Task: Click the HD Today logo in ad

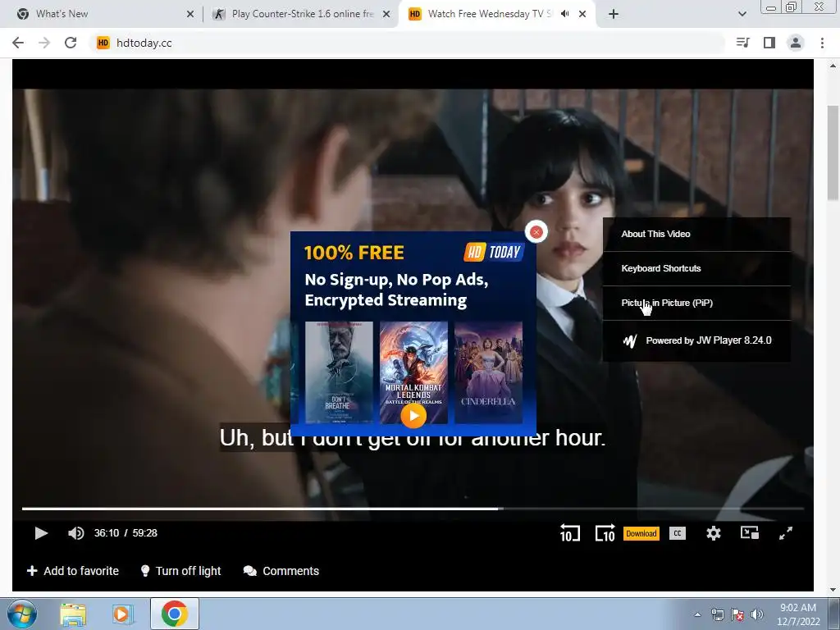Action: click(x=493, y=252)
